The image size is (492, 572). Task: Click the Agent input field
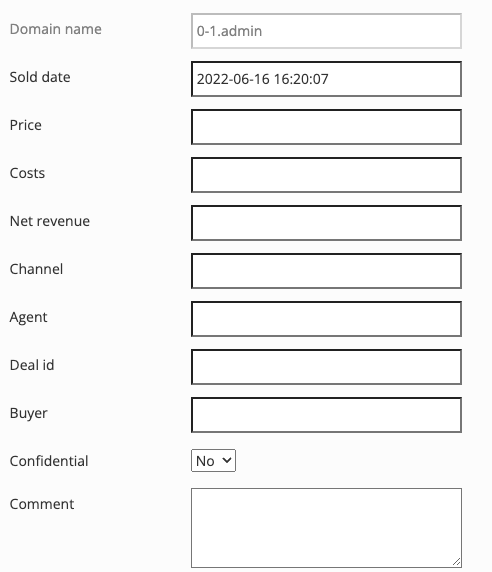pos(326,319)
